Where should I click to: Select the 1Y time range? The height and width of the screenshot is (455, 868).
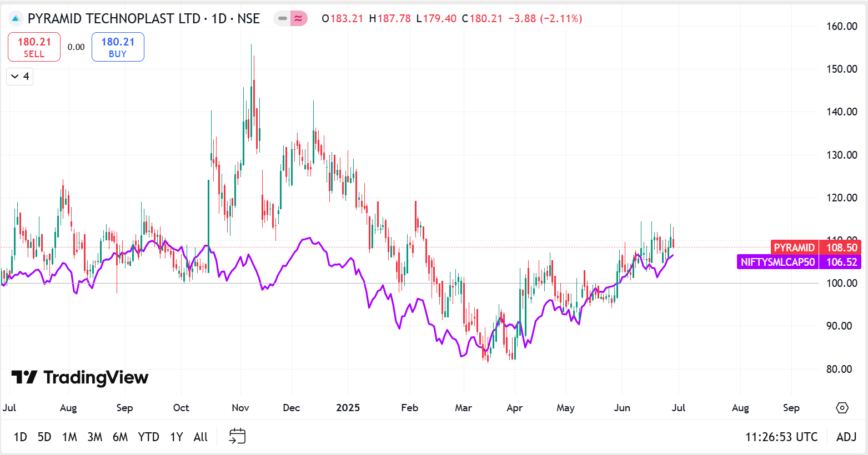[177, 437]
